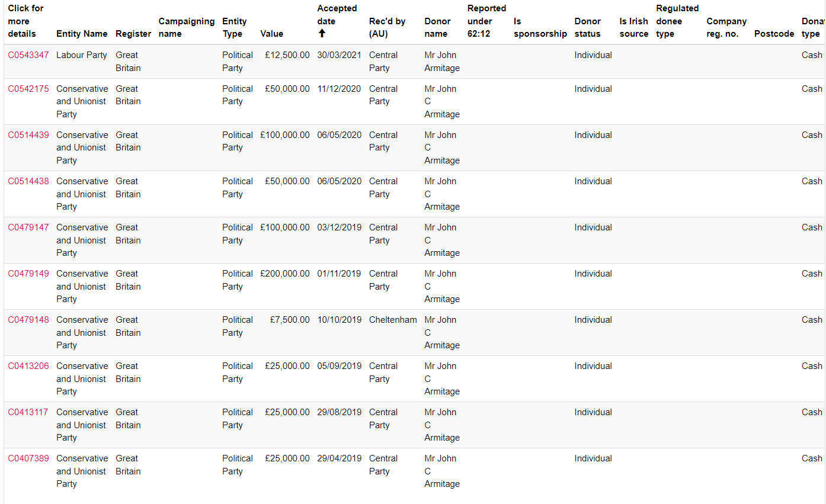Image resolution: width=826 pixels, height=504 pixels.
Task: Click the Entity Type column header
Action: point(234,27)
